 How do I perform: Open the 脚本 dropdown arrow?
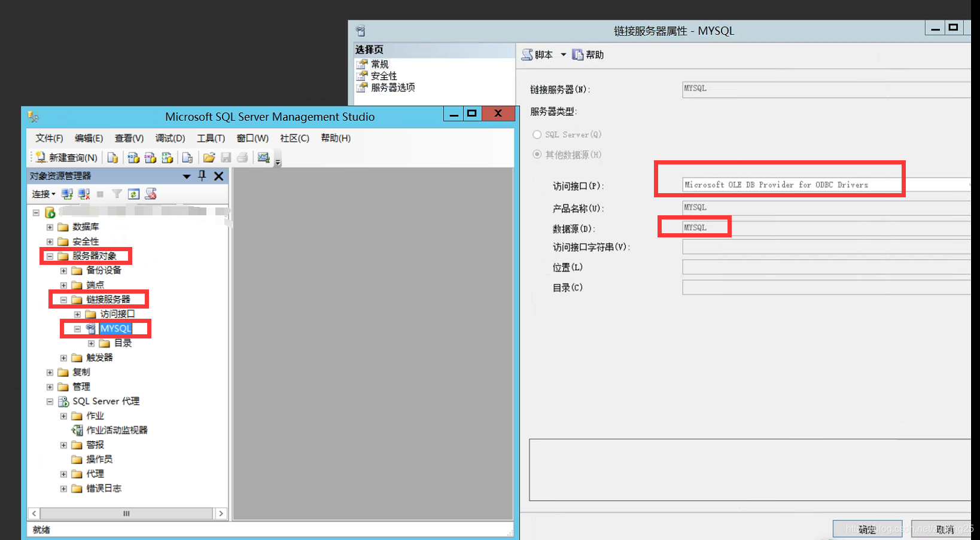click(563, 54)
